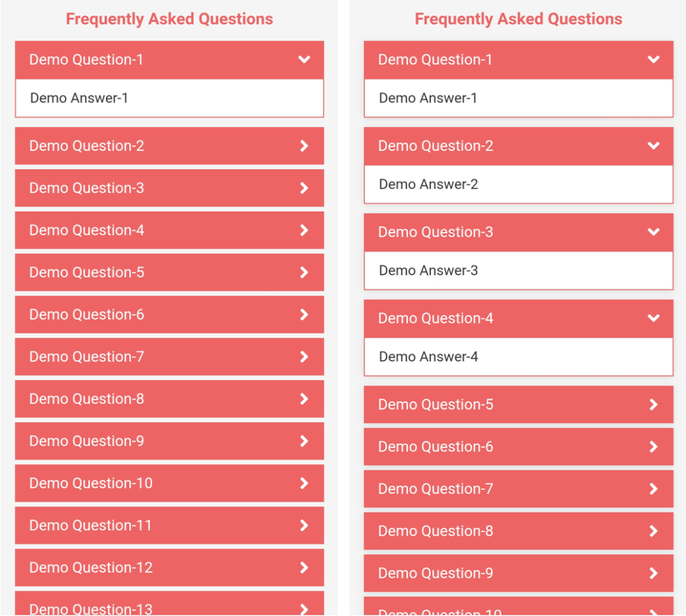Click the chevron icon on Demo Question-3 right panel
Screen dimensions: 686x616
click(654, 232)
